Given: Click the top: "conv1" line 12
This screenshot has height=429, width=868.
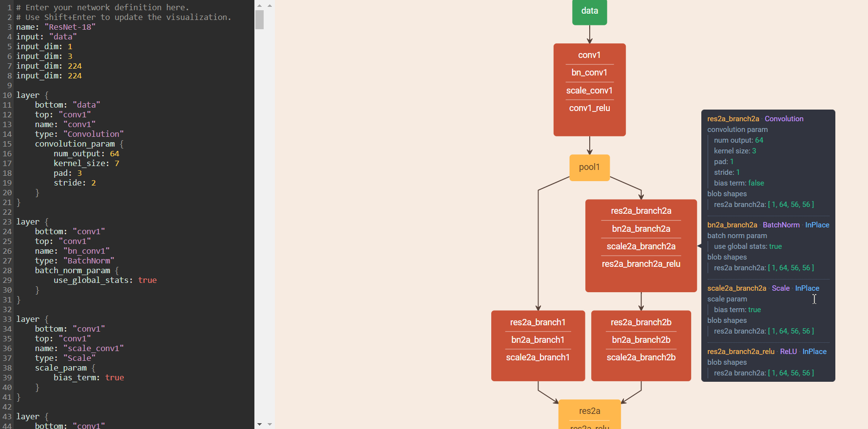Looking at the screenshot, I should click(x=63, y=115).
